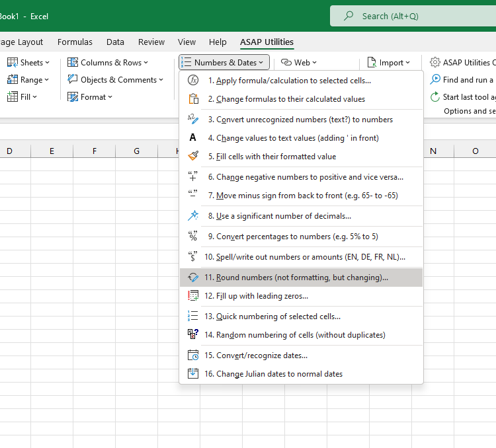
Task: Choose Use a significant number of decimals
Action: coord(301,215)
